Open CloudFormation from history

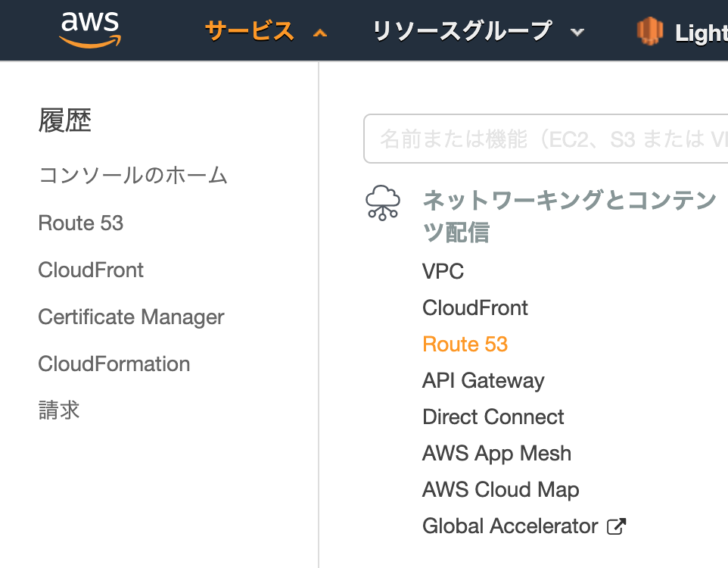click(114, 364)
